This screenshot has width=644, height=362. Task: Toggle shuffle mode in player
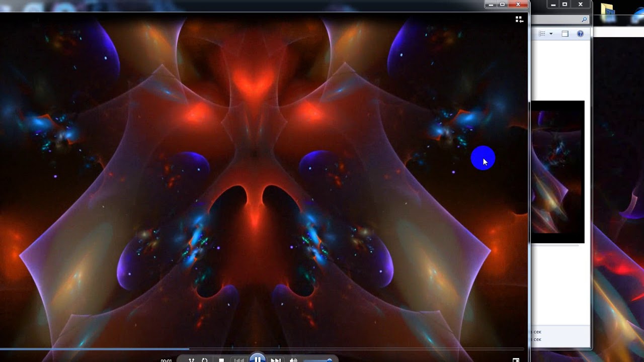click(x=191, y=360)
